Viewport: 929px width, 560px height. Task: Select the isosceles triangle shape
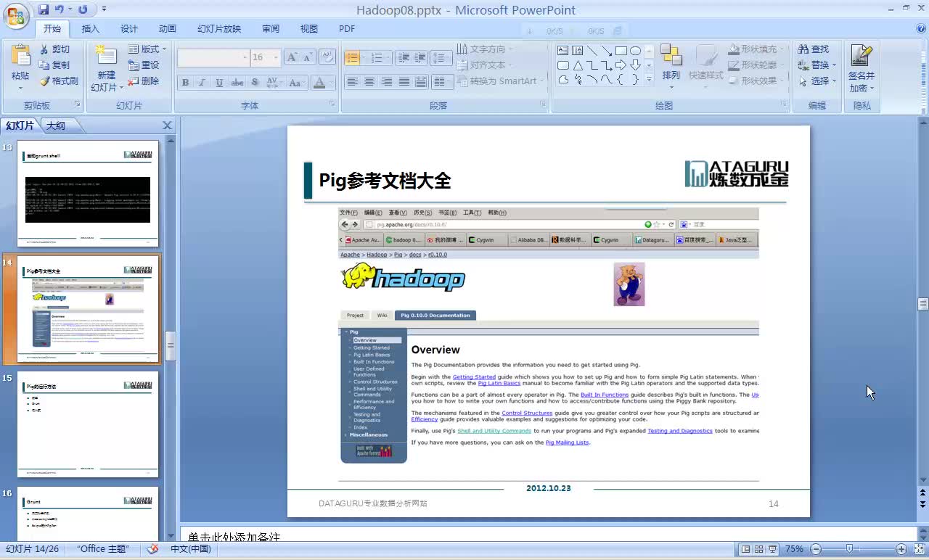pos(578,65)
